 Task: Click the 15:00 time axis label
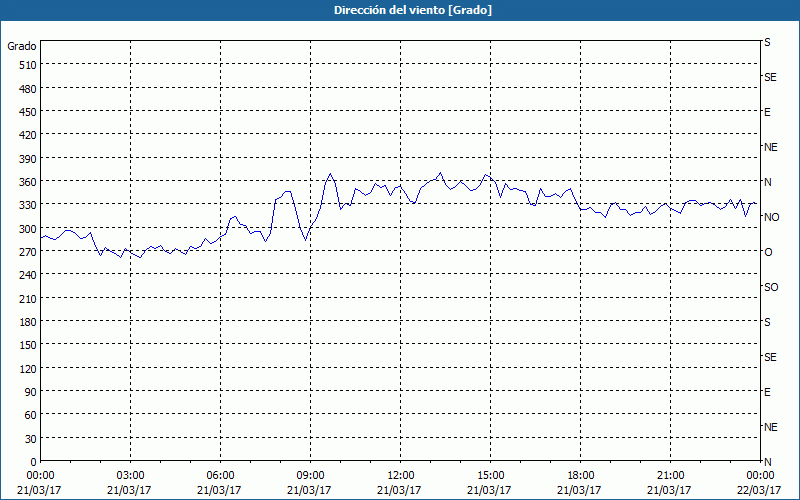coord(490,476)
